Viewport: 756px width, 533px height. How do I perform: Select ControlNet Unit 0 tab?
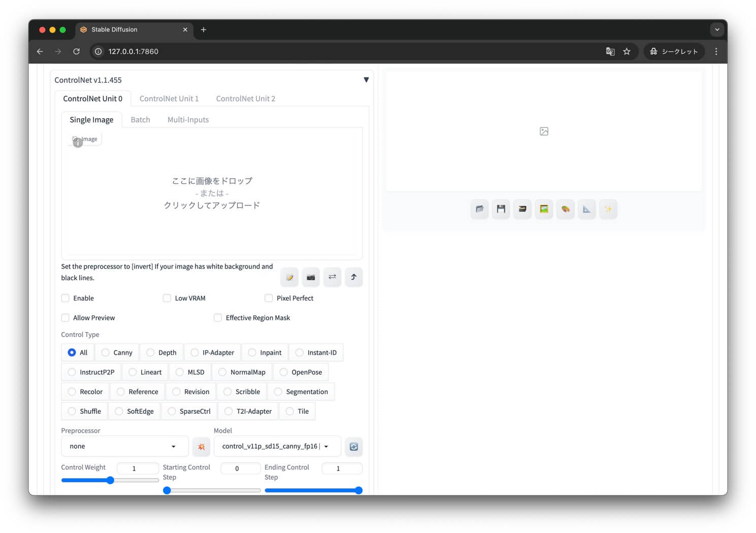[x=93, y=98]
